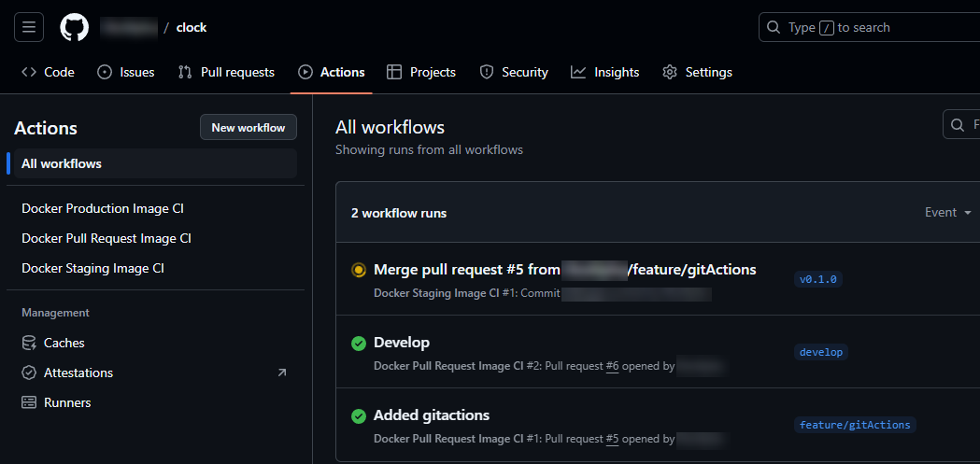Open the Issues tab
Image resolution: width=980 pixels, height=464 pixels.
click(126, 72)
